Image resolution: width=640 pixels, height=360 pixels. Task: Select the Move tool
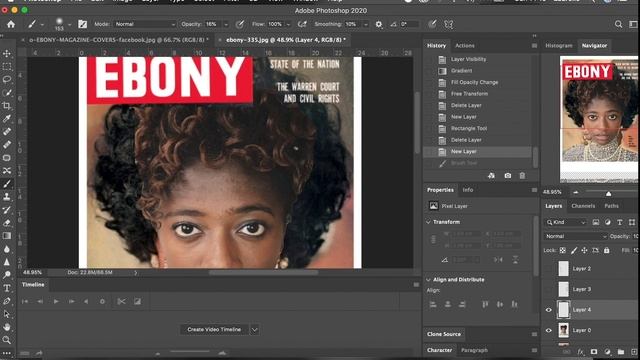coord(7,53)
